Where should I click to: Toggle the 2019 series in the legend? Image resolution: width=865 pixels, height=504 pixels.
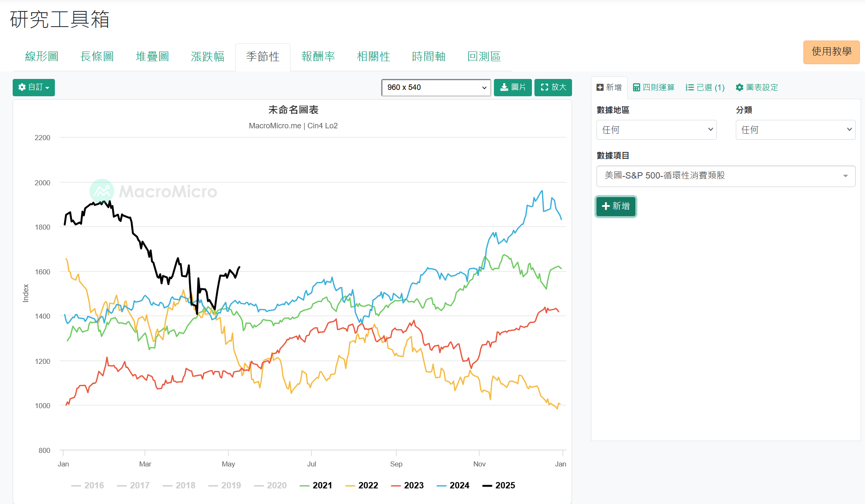[225, 485]
